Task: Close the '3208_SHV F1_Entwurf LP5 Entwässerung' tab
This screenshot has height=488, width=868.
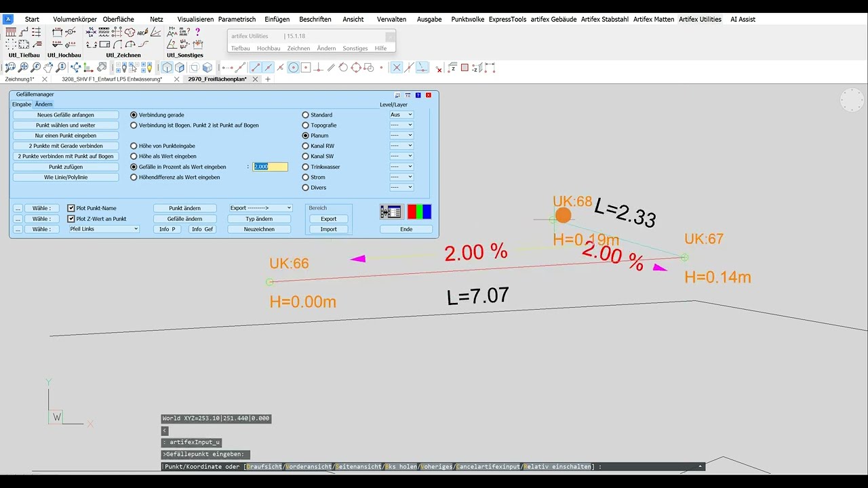Action: click(x=176, y=79)
